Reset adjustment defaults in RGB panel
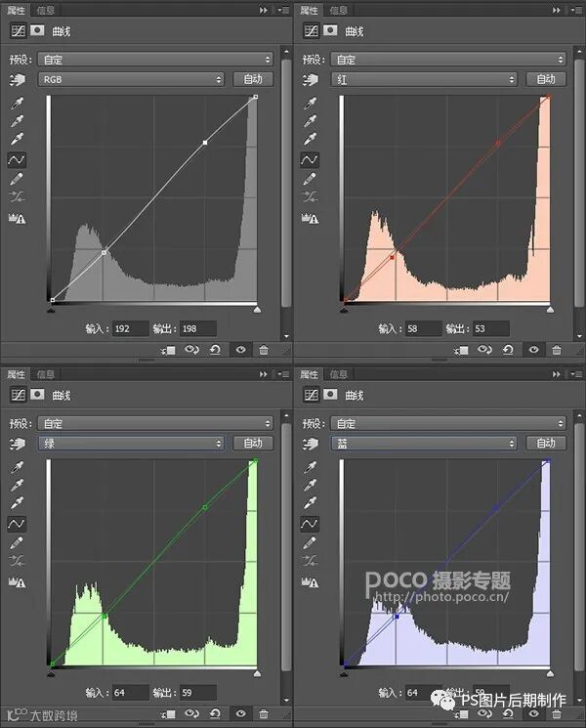 point(215,350)
